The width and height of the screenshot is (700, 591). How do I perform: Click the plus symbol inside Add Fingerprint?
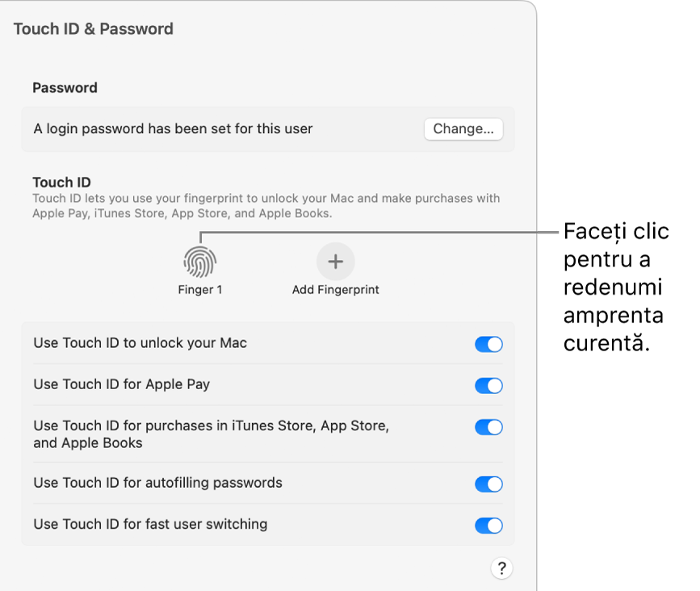335,260
